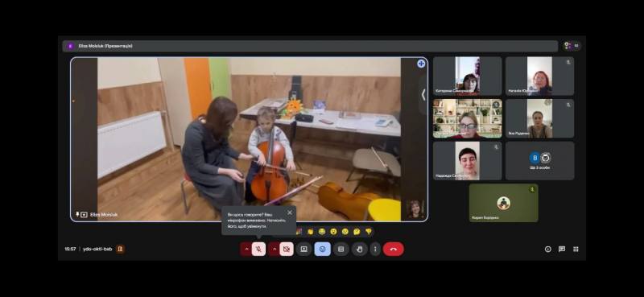Unmute the microphone with the mic button
Screen dimensions: 644x297
258,249
